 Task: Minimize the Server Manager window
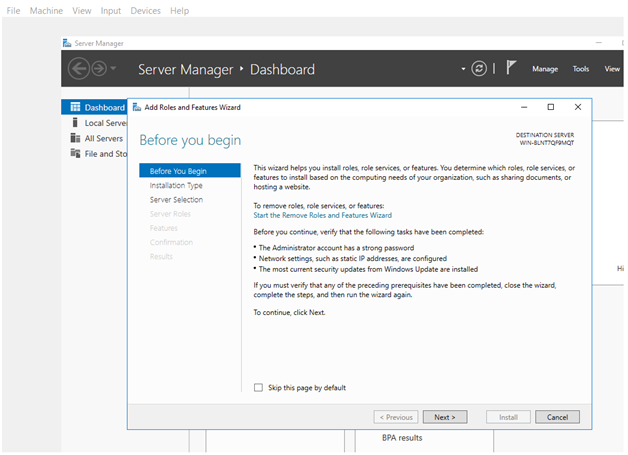(x=599, y=42)
